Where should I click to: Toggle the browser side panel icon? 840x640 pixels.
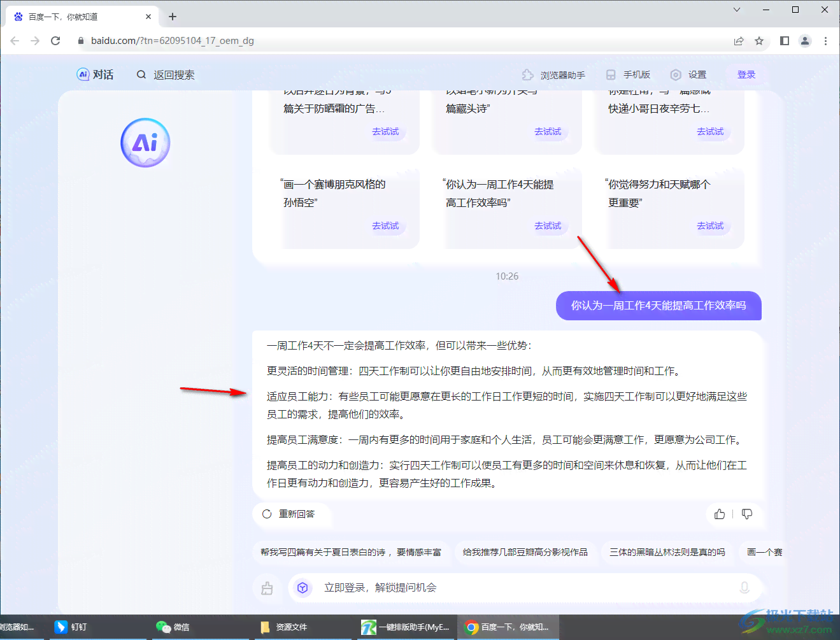coord(785,41)
